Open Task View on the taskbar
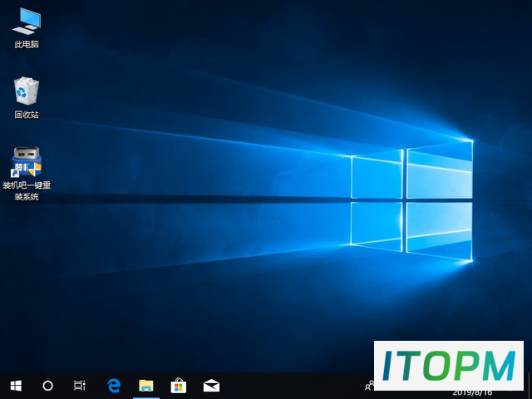Image resolution: width=532 pixels, height=399 pixels. coord(80,386)
